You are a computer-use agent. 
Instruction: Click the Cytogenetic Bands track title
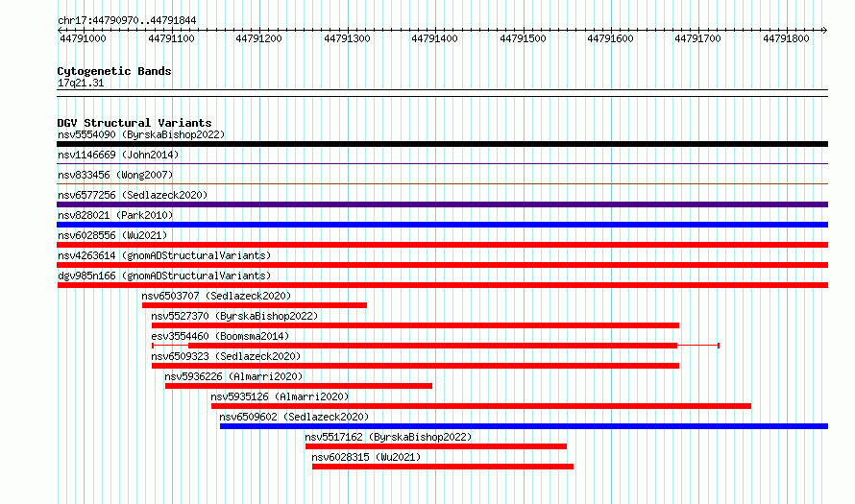coord(114,71)
